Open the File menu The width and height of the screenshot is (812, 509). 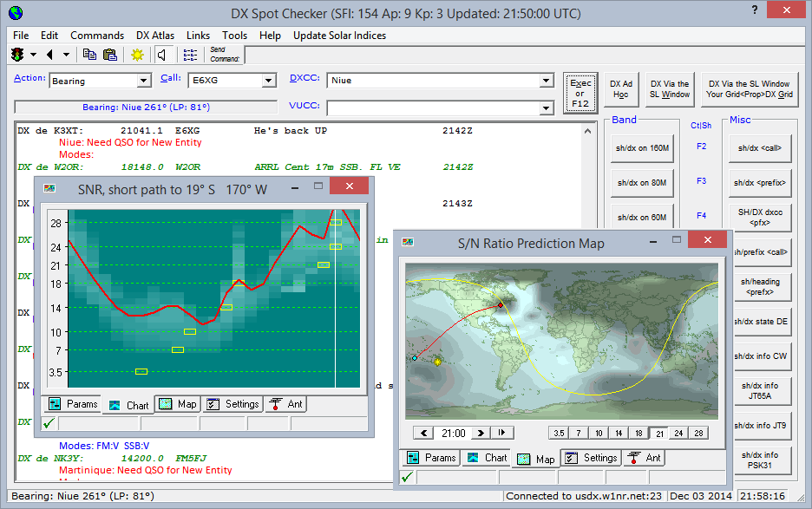click(21, 36)
